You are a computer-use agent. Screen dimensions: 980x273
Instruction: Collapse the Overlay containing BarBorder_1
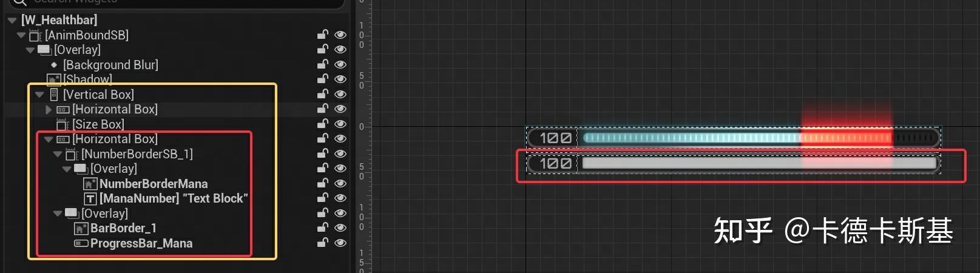click(58, 214)
